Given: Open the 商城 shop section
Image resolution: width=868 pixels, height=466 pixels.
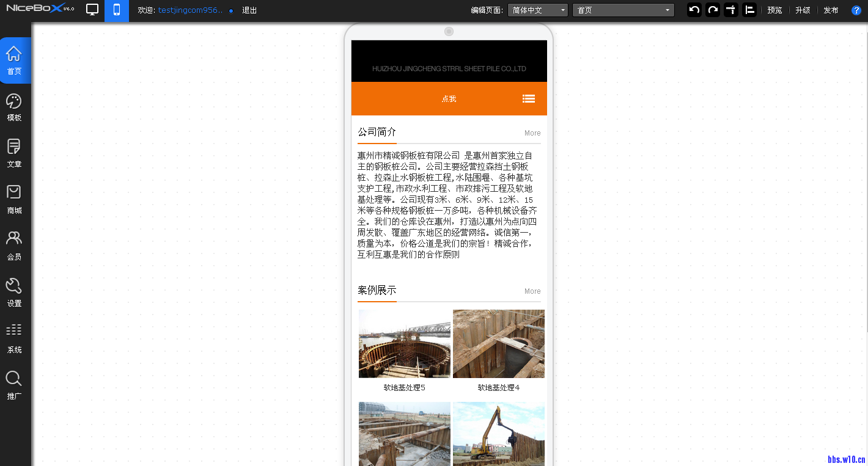Looking at the screenshot, I should click(x=14, y=200).
